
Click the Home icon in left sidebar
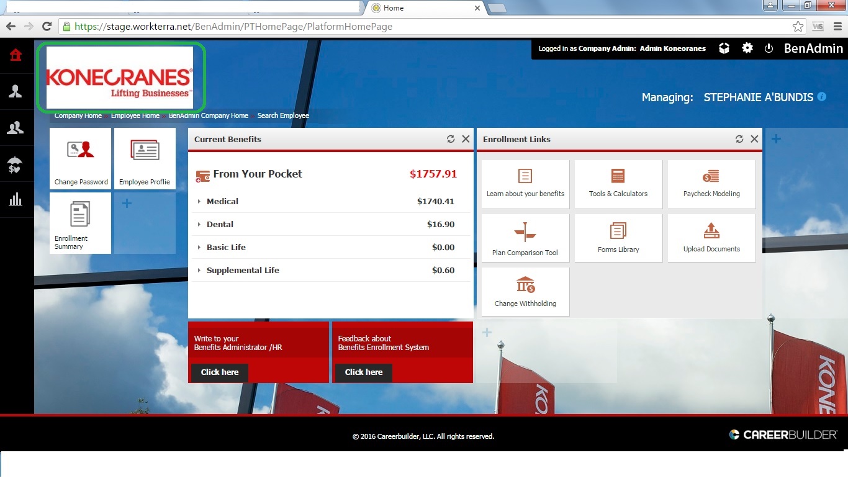coord(16,55)
